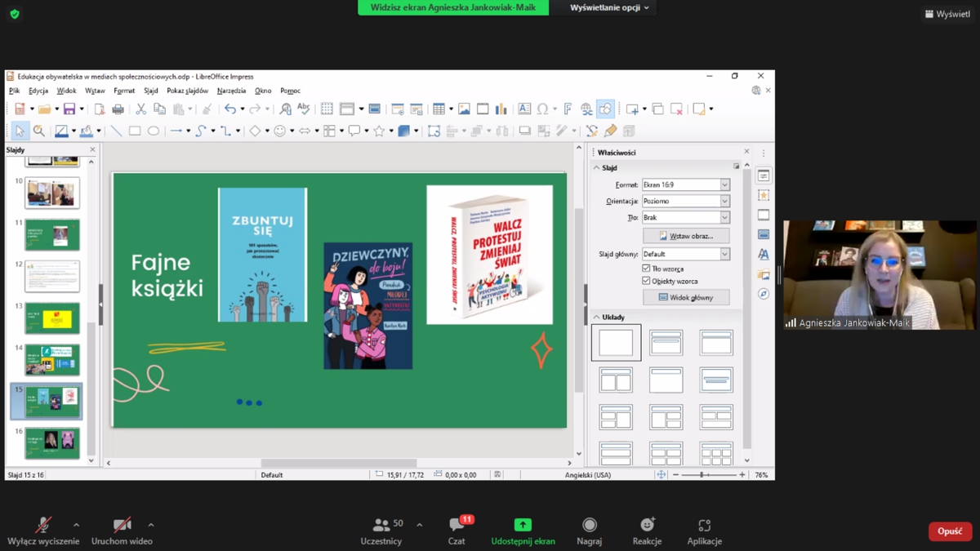980x551 pixels.
Task: Select slide 16 thumbnail in the Slides panel
Action: (x=52, y=442)
